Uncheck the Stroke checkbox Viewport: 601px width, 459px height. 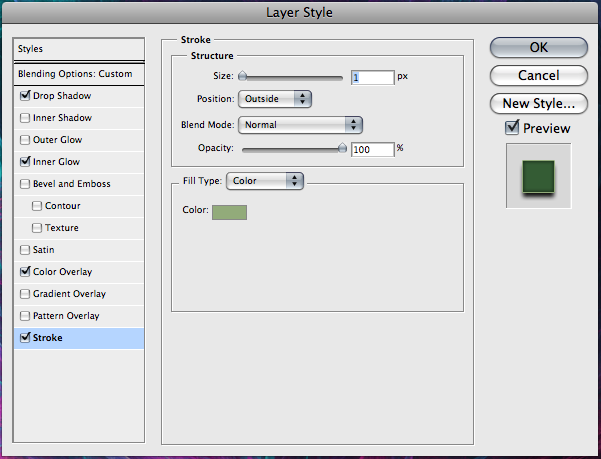click(x=25, y=338)
